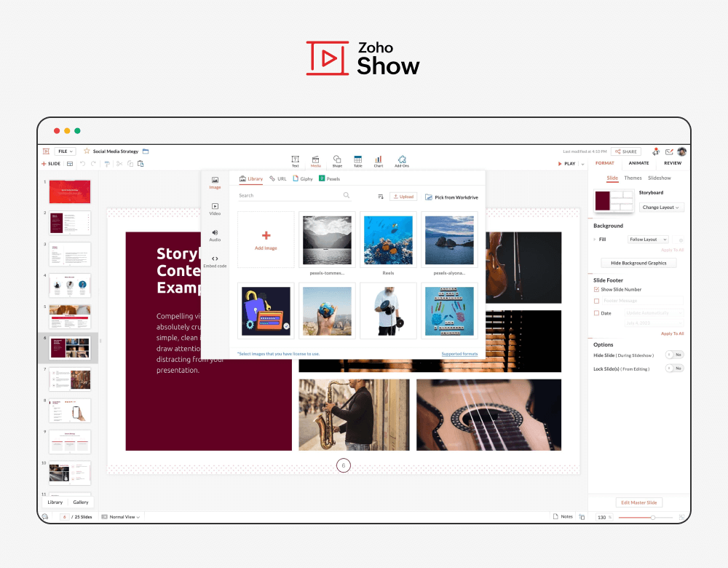Open the Follow Layout fill dropdown
This screenshot has width=728, height=568.
[648, 239]
